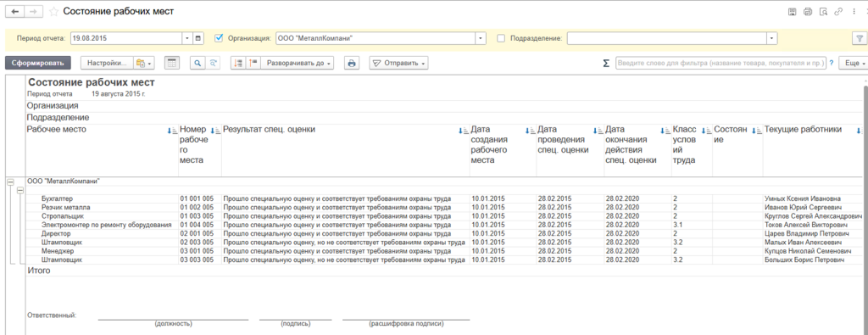Screen dimensions: 868x335
Task: Expand all groups toolbar icon
Action: (x=253, y=63)
